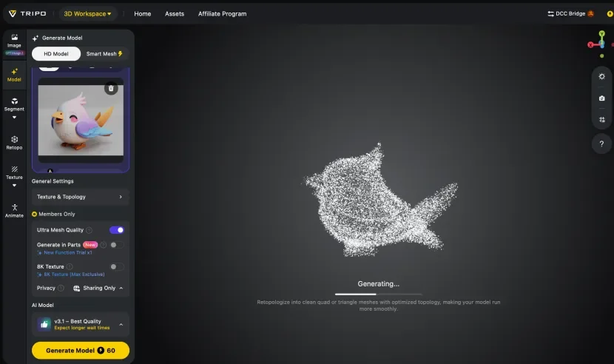Click the viewport screenshot camera icon
The width and height of the screenshot is (614, 364).
(602, 98)
